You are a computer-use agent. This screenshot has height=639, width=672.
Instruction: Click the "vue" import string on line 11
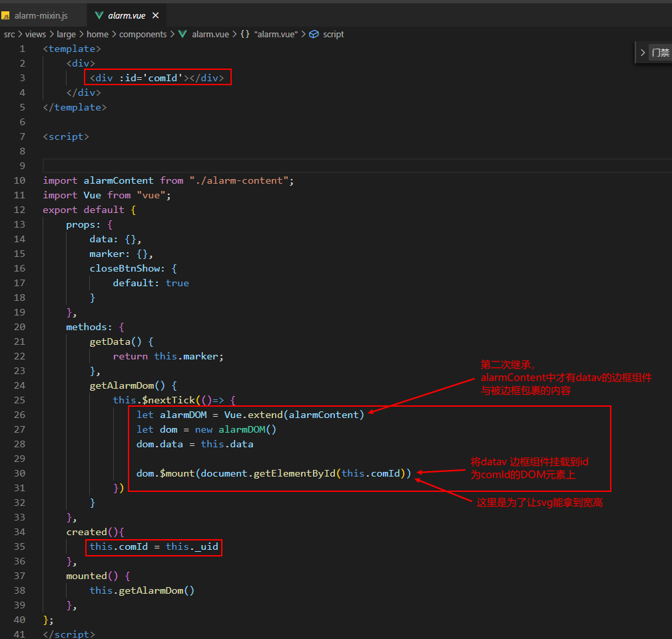[151, 195]
